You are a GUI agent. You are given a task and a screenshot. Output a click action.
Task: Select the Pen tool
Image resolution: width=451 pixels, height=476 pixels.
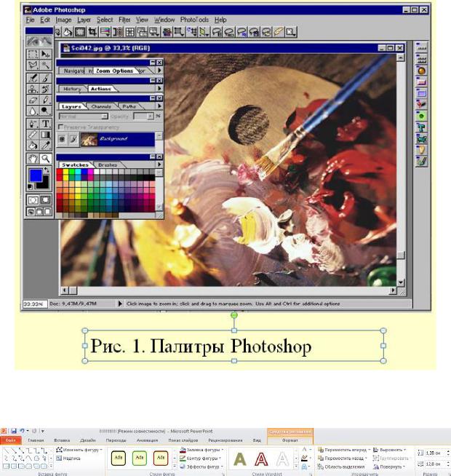(33, 124)
